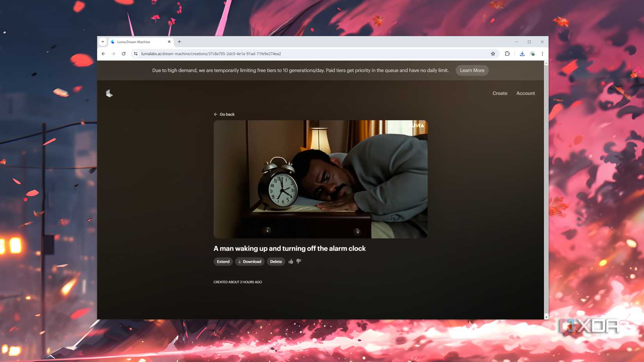The image size is (644, 362).
Task: Close the Luma Dream Machine tab
Action: pos(169,42)
